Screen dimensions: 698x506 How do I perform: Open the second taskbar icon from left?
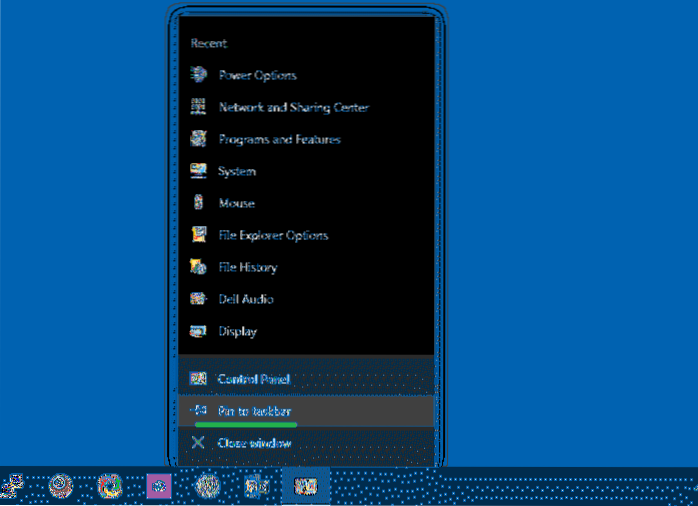click(x=61, y=486)
